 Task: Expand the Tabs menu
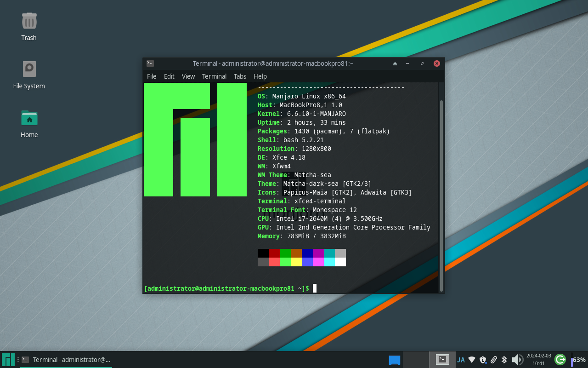point(240,76)
